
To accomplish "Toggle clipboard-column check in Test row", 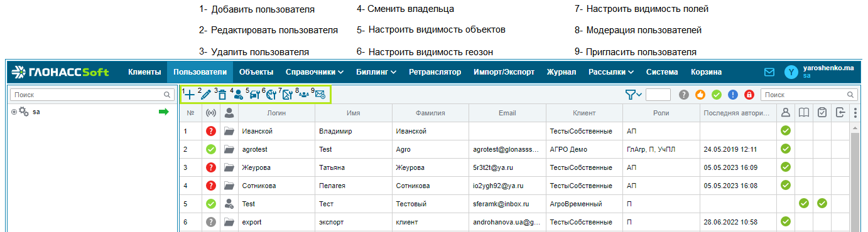I will coord(822,203).
